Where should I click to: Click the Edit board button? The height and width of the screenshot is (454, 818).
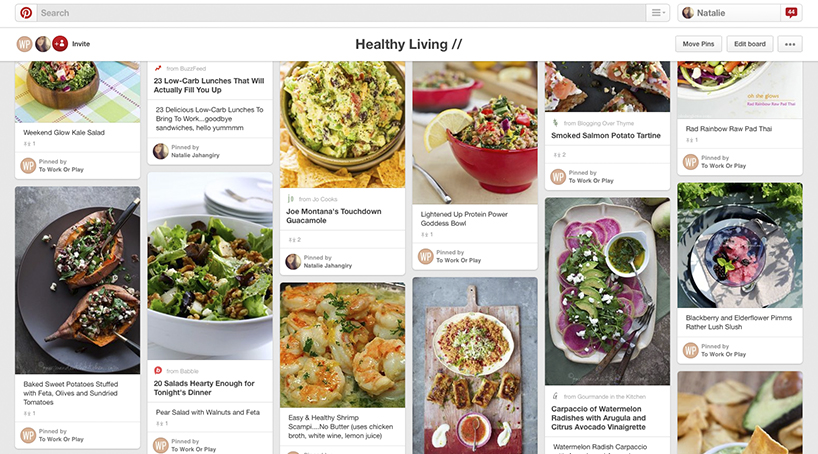coord(750,44)
